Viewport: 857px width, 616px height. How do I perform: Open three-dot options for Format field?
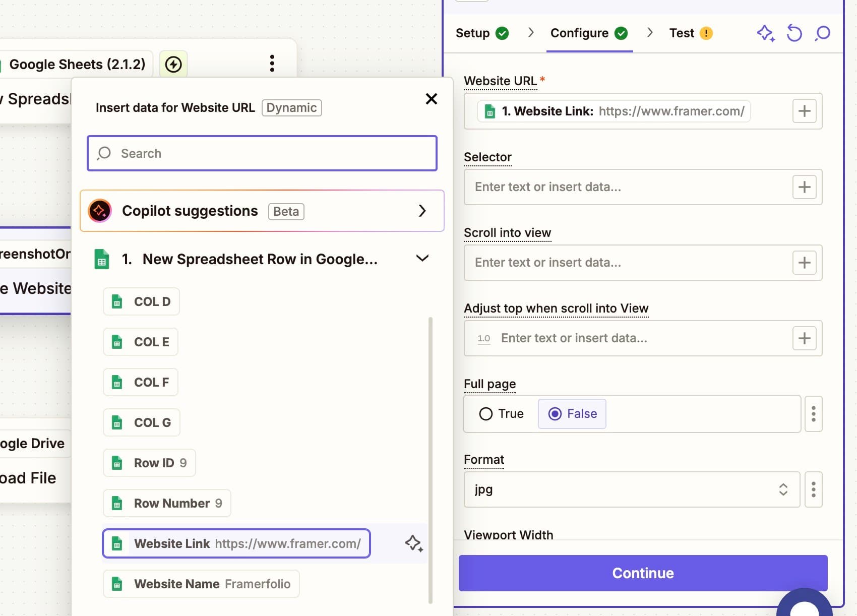tap(814, 489)
